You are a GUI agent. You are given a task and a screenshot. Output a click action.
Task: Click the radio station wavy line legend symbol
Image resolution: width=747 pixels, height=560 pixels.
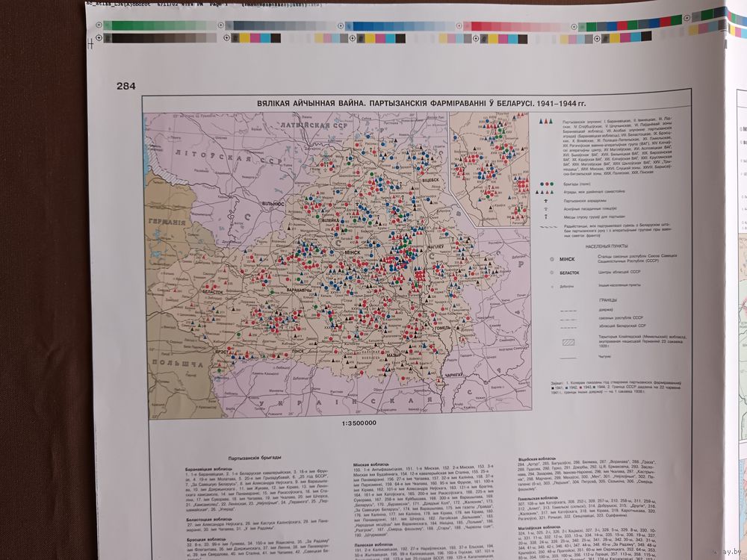(548, 228)
